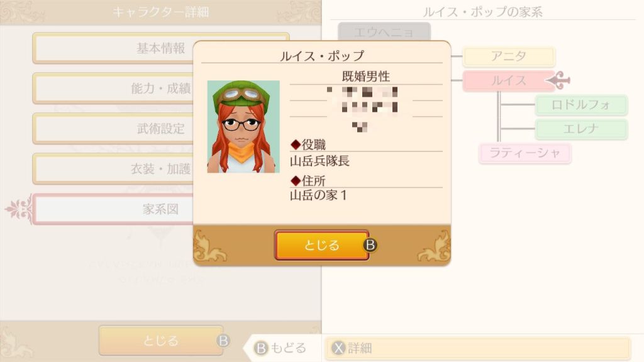
Task: Click the red diamond beside 役職
Action: point(296,145)
